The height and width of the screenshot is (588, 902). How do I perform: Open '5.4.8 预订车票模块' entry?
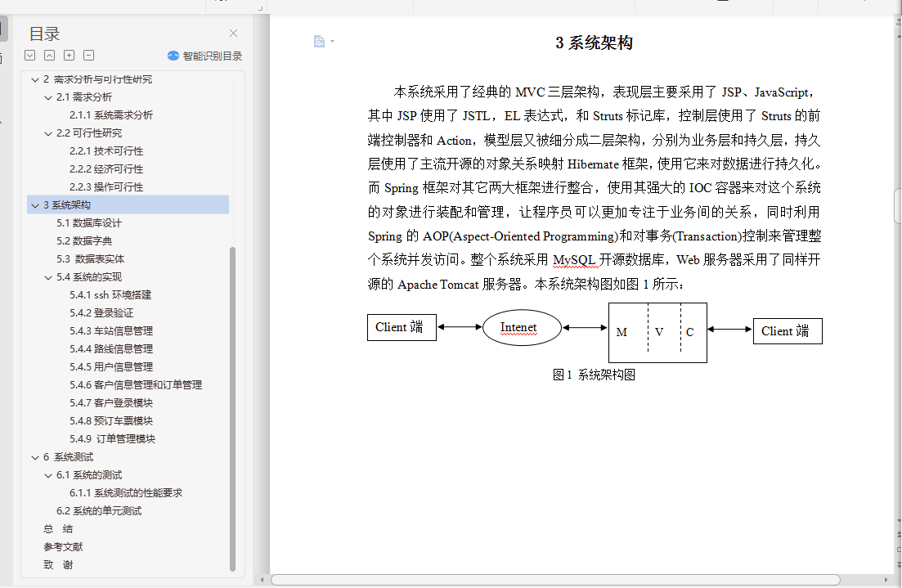pos(111,420)
